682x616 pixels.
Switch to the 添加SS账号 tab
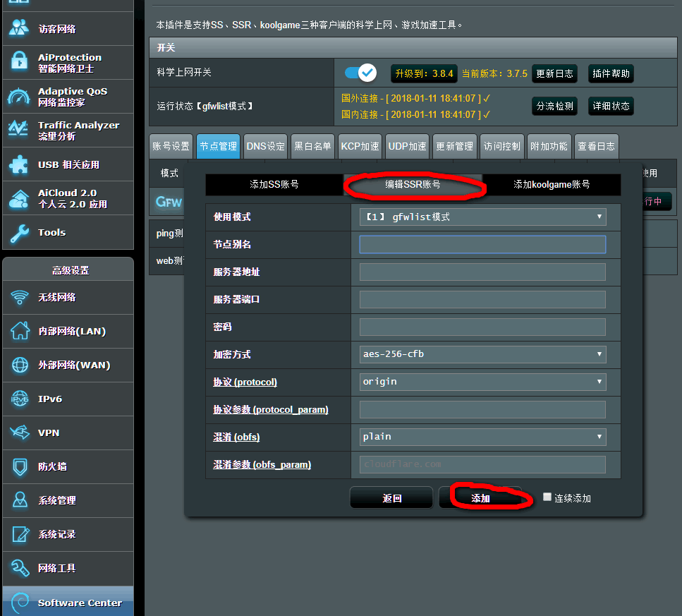[274, 184]
